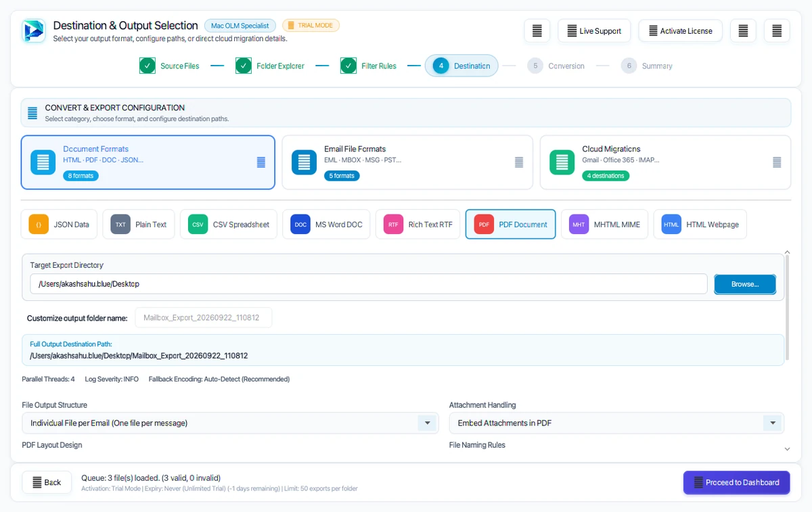The height and width of the screenshot is (512, 812).
Task: Jump to the Conversion step
Action: pyautogui.click(x=556, y=66)
